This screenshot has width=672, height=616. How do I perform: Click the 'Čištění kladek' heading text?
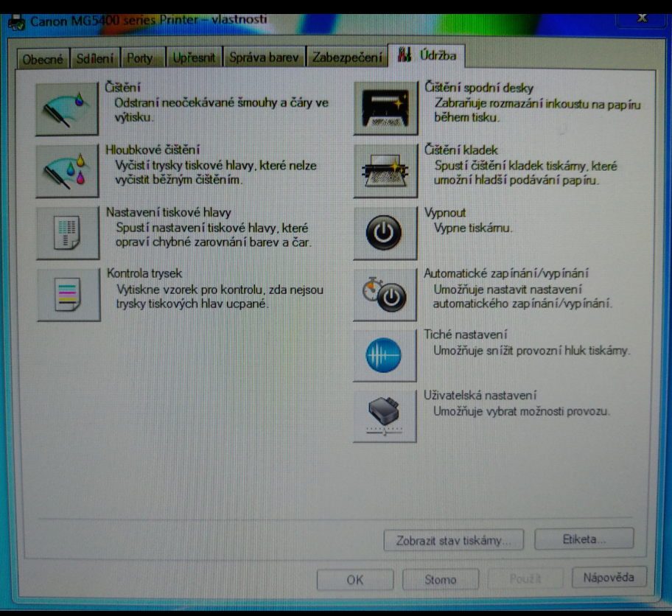tap(461, 150)
